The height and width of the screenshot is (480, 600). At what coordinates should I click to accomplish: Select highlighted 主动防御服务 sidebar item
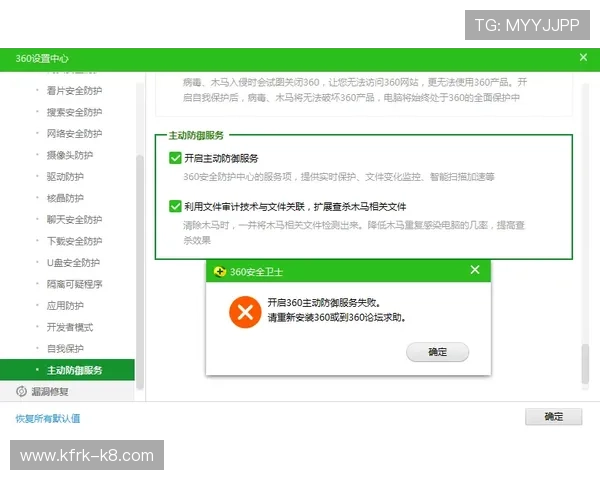(x=67, y=370)
